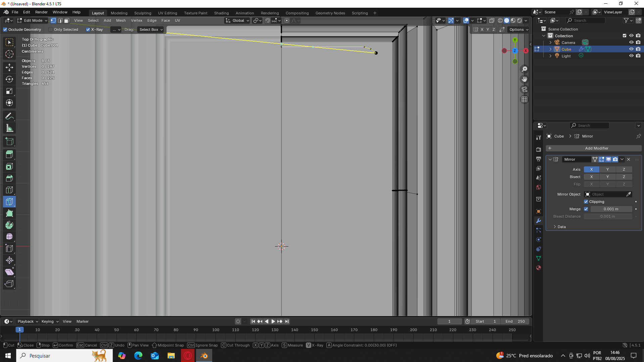Select the Smooth tool
The height and width of the screenshot is (362, 644).
(9, 237)
